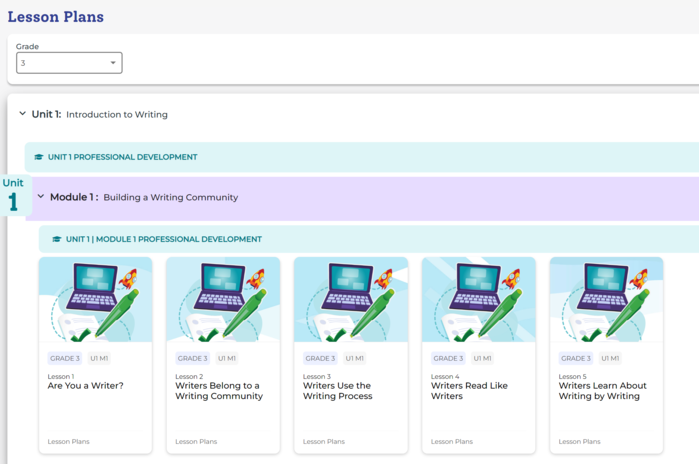The image size is (699, 464).
Task: Collapse Module 1 Building a Writing Community chevron
Action: point(41,197)
